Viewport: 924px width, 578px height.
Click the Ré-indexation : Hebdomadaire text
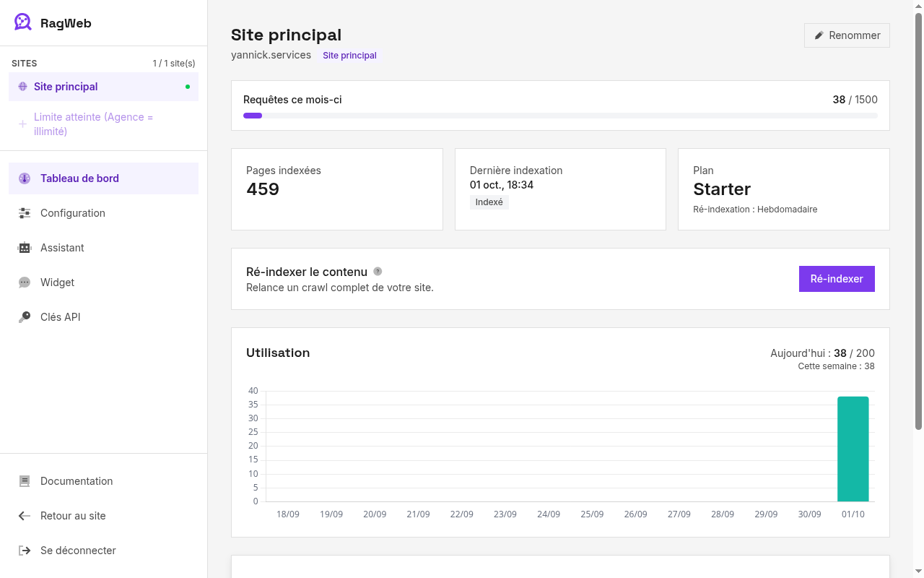[x=755, y=210]
